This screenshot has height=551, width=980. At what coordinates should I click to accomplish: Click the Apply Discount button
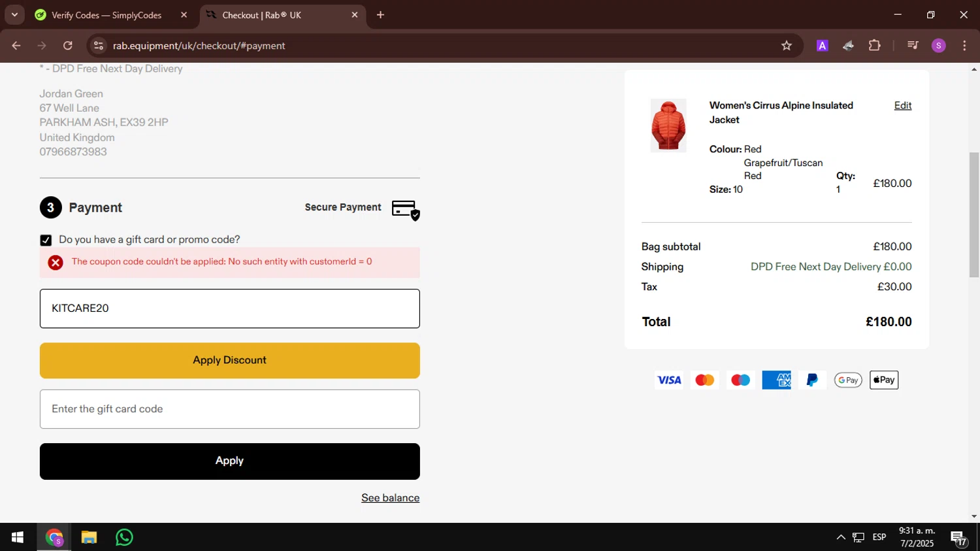click(x=229, y=360)
